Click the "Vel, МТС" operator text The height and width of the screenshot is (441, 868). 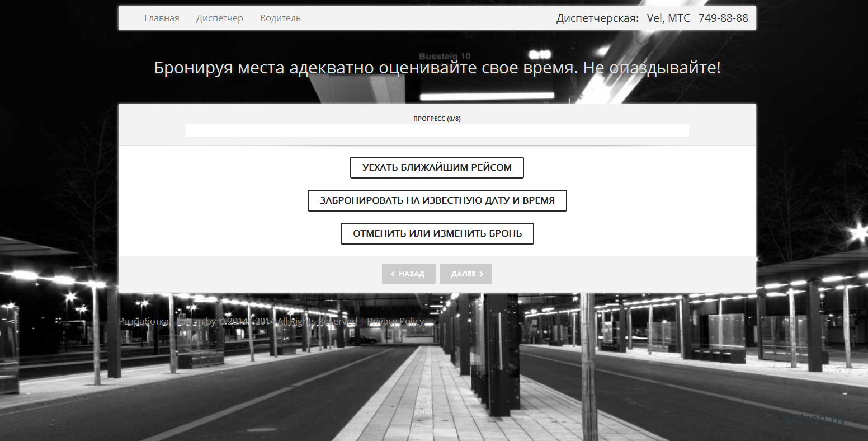tap(668, 18)
